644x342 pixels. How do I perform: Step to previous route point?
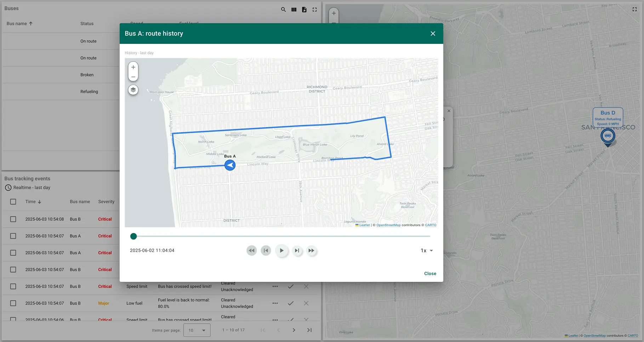(x=266, y=250)
